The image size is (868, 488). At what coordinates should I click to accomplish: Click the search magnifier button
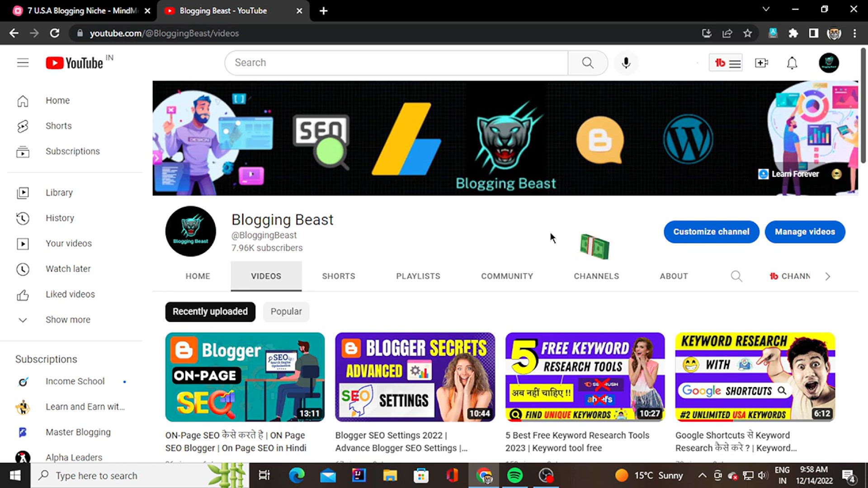tap(588, 63)
